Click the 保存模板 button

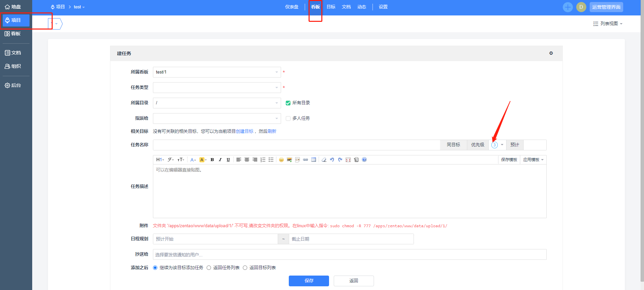(x=509, y=160)
